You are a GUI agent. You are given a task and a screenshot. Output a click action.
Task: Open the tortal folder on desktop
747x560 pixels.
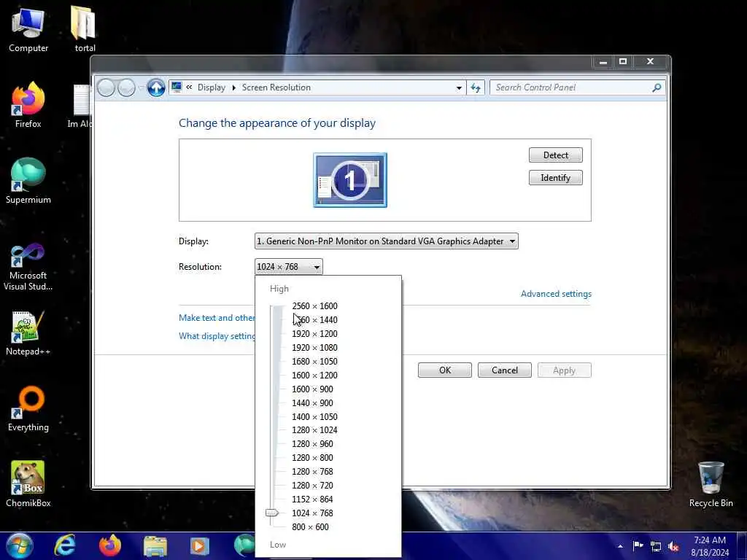85,29
